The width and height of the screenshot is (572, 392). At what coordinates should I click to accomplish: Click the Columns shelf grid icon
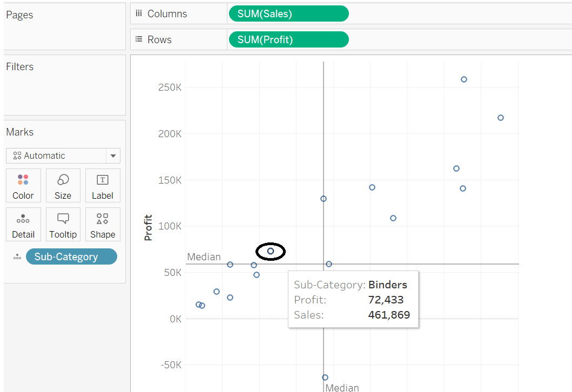138,13
